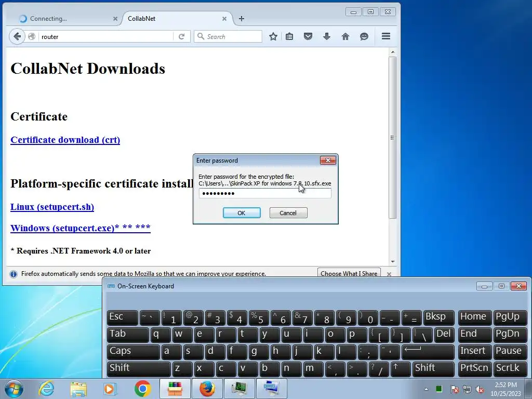Click the PrtScn key on On-Screen Keyboard
The height and width of the screenshot is (399, 532).
(474, 369)
